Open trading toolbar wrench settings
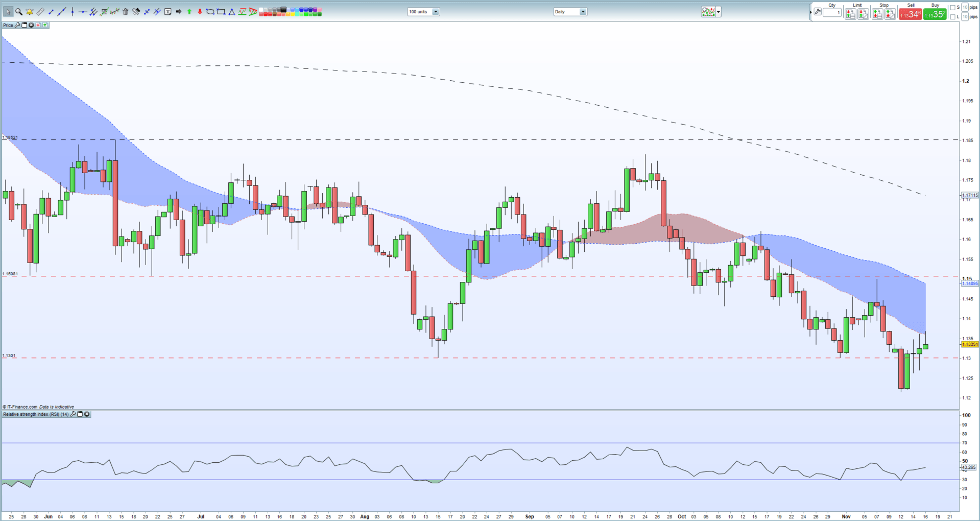This screenshot has width=980, height=521. point(818,12)
